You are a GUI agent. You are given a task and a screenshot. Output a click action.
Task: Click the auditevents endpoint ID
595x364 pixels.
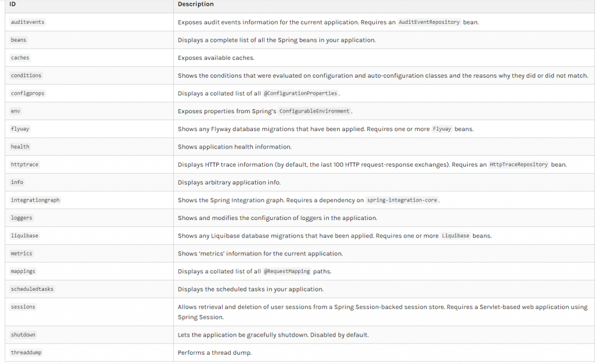point(27,22)
